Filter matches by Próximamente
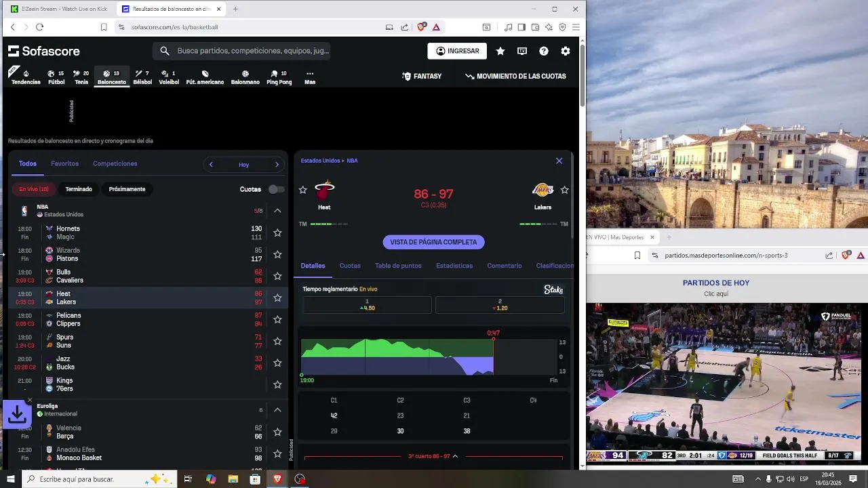 pyautogui.click(x=127, y=189)
